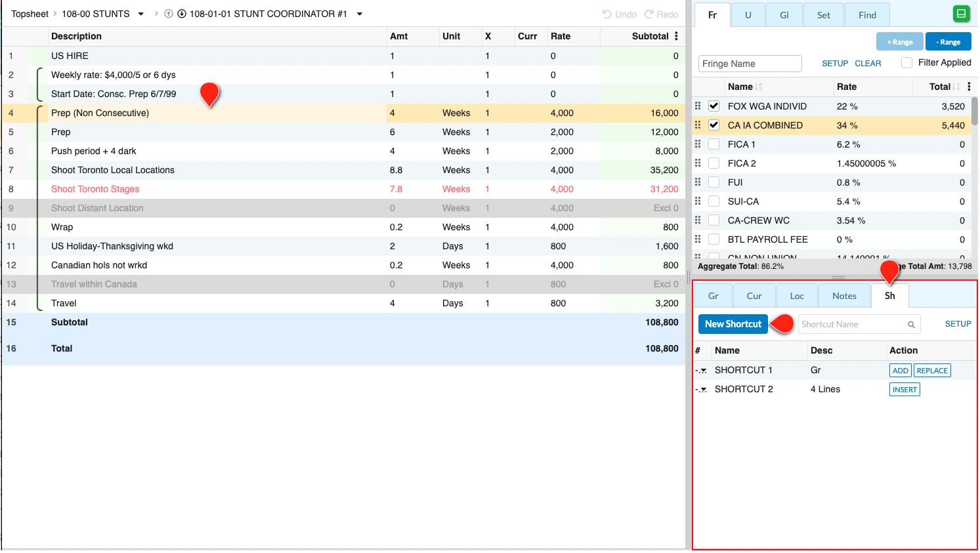Switch to the Loc locations tab
This screenshot has width=980, height=553.
(x=797, y=296)
